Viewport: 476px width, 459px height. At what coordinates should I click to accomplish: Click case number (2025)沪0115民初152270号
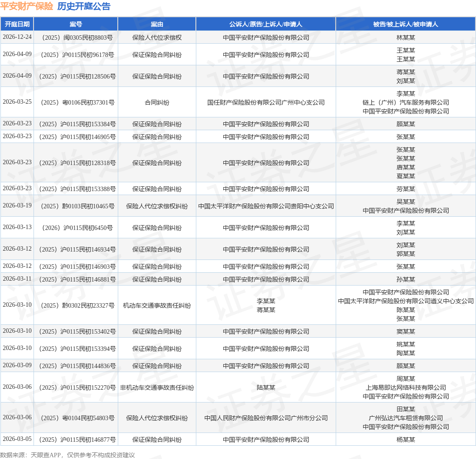(75, 388)
